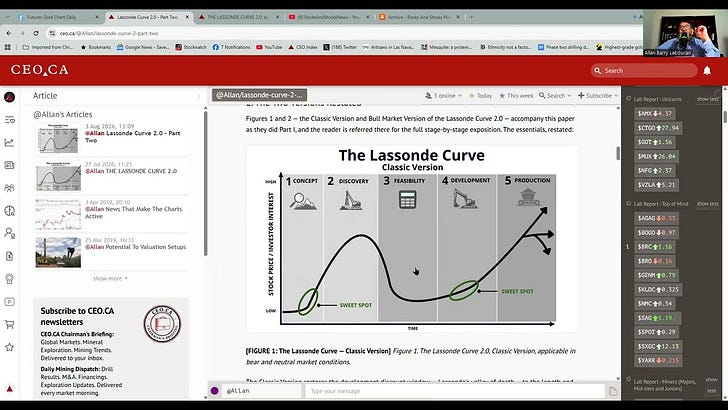This screenshot has height=410, width=728.
Task: Click the Type your message input
Action: click(x=455, y=391)
